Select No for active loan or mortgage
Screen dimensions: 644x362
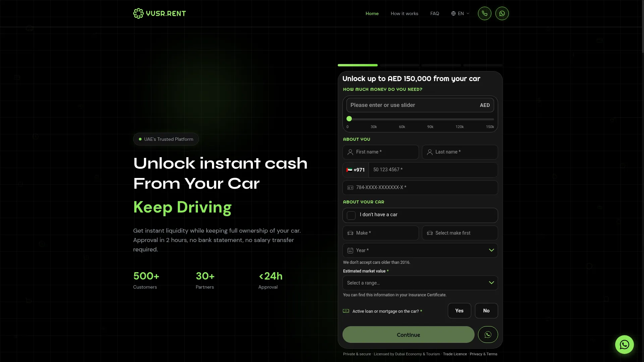click(486, 311)
